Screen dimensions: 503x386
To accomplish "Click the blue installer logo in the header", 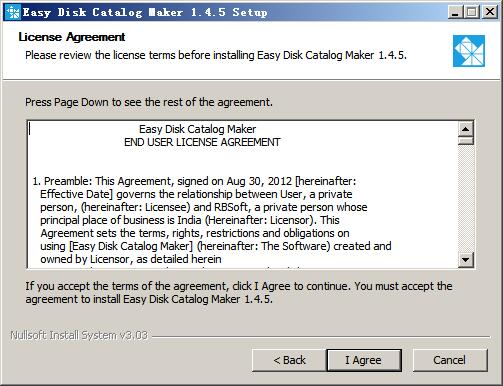I will [469, 51].
